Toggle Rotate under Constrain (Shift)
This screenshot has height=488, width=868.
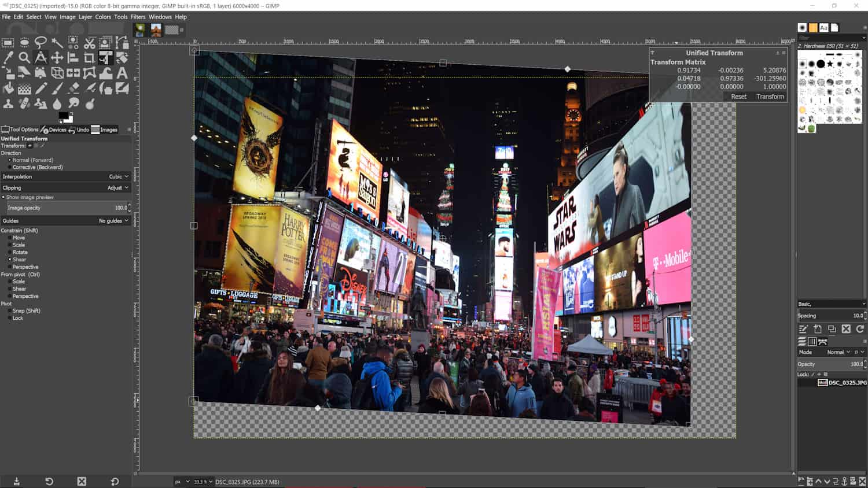(x=17, y=252)
